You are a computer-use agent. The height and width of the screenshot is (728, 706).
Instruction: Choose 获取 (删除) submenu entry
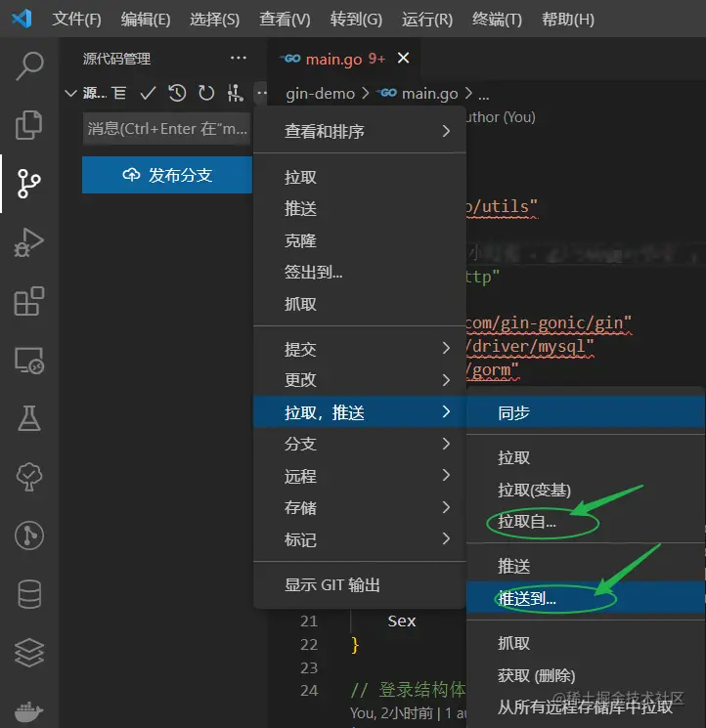(x=586, y=675)
